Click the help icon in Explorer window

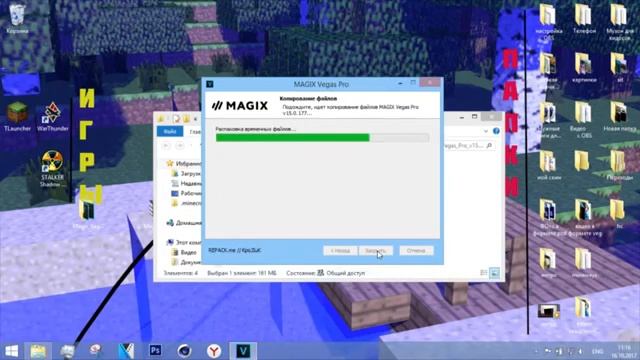(x=496, y=131)
